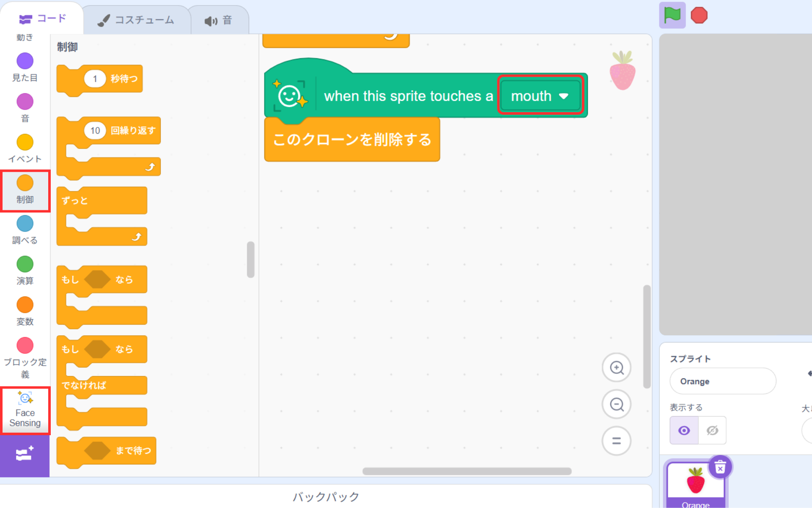The height and width of the screenshot is (508, 812).
Task: Zoom out of the code workspace
Action: 616,404
